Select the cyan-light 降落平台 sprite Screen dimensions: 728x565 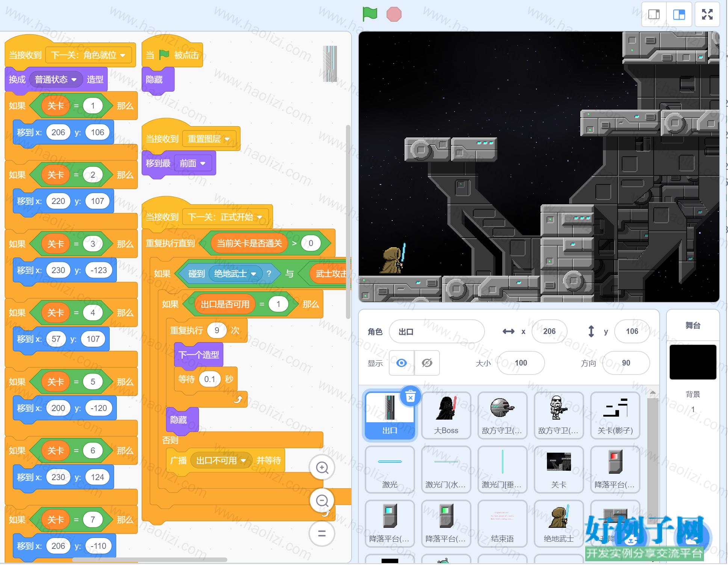coord(390,524)
